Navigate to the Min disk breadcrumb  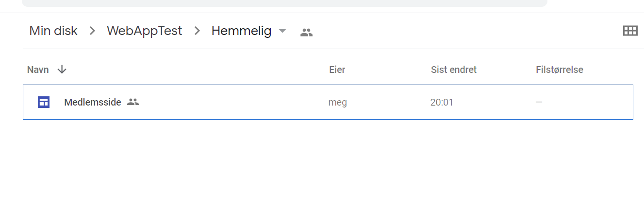53,31
